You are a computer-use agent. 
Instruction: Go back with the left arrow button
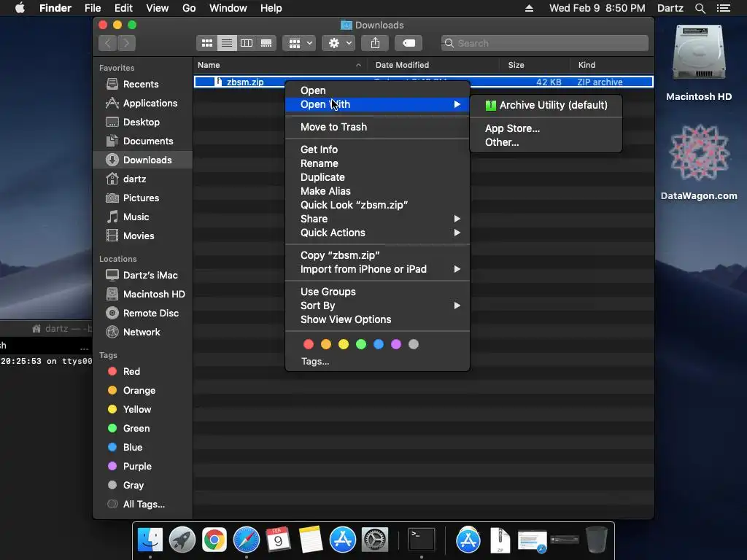pos(108,43)
